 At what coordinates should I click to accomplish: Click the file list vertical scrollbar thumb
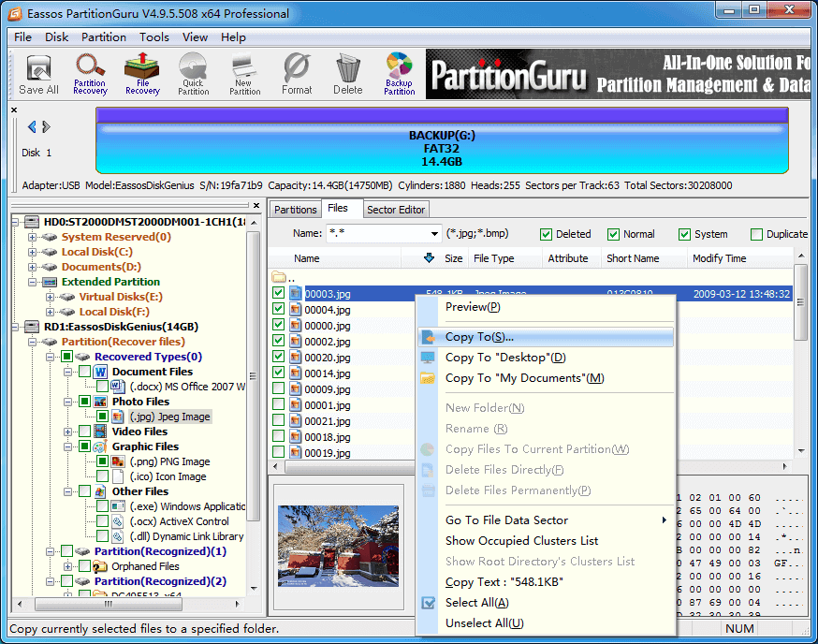click(800, 302)
